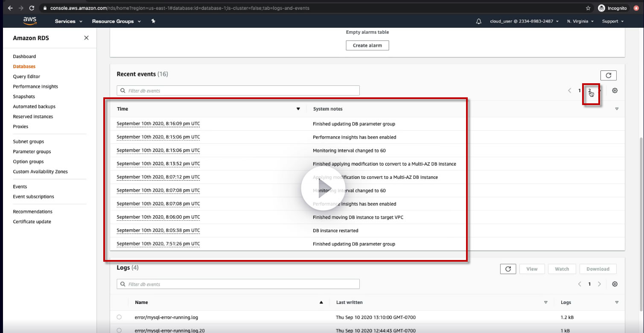Open Automated backups
This screenshot has width=644, height=333.
pos(34,107)
